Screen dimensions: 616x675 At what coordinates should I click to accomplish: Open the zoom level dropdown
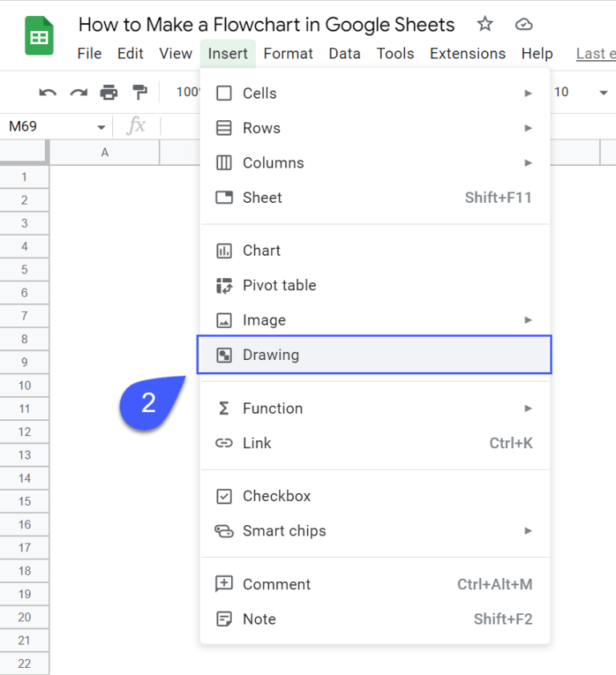tap(188, 92)
